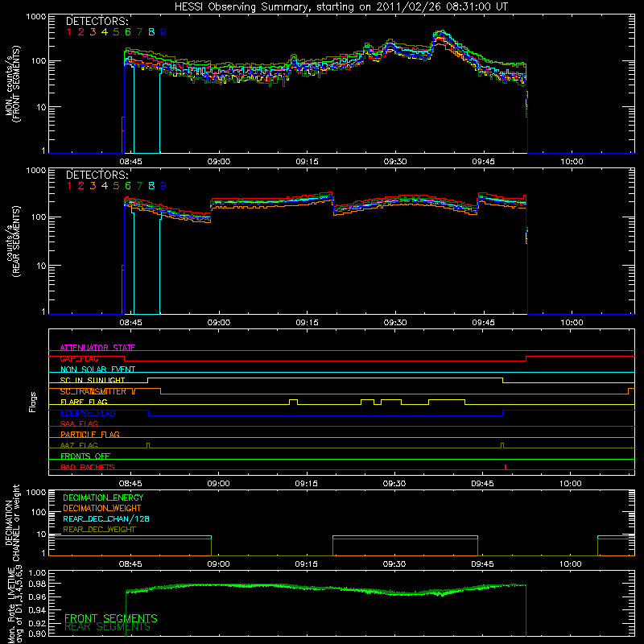
Task: Select detector 3 in front segments legend
Action: [x=93, y=32]
